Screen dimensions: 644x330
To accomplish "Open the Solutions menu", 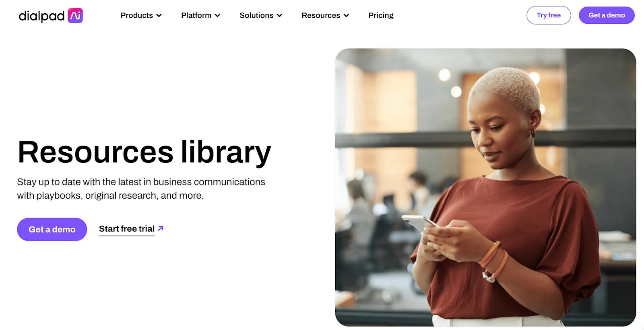I will [x=261, y=15].
